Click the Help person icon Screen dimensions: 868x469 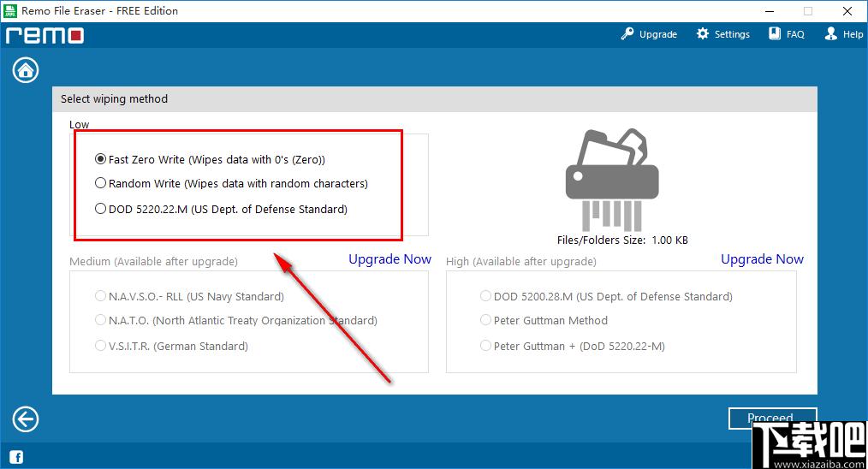[x=831, y=33]
